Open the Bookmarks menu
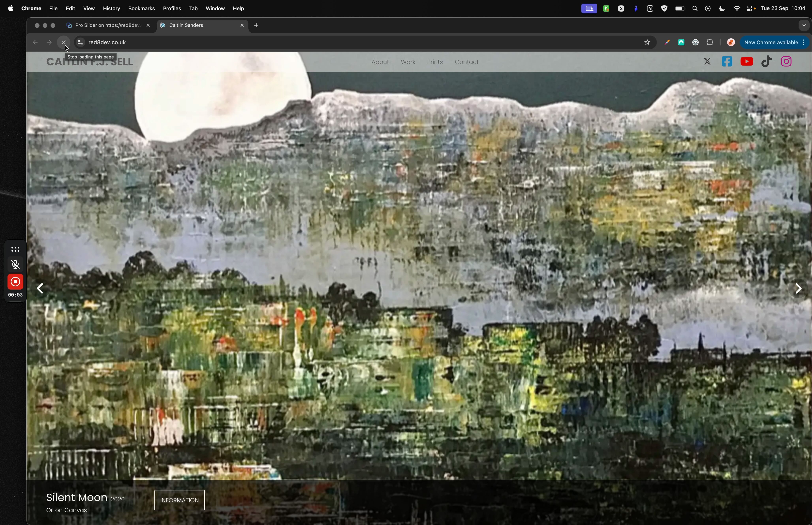812x525 pixels. tap(141, 8)
